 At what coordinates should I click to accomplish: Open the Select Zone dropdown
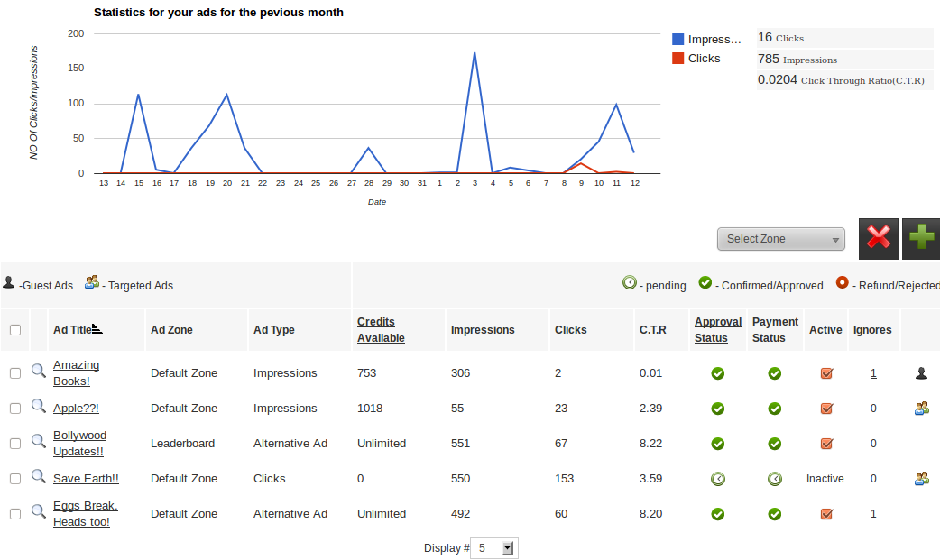coord(779,238)
